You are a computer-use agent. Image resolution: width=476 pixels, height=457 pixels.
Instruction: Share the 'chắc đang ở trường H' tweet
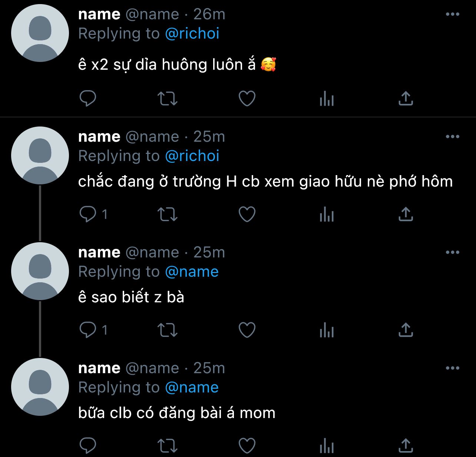point(406,214)
